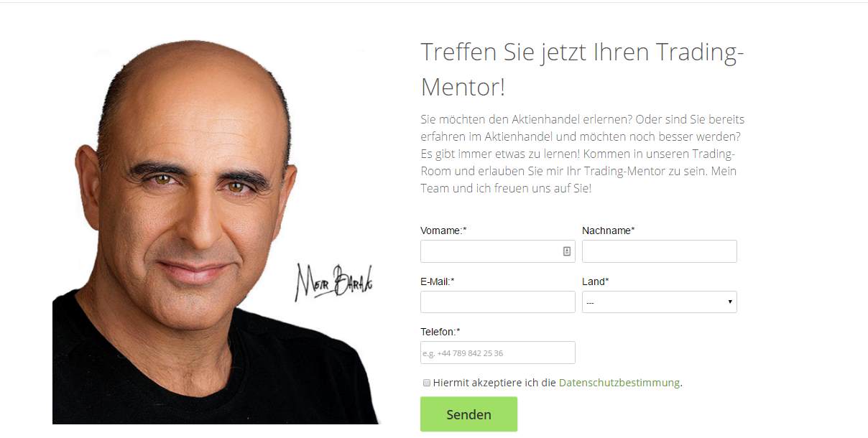Click the contact autofill icon in Vorname field
This screenshot has height=438, width=868.
point(566,251)
